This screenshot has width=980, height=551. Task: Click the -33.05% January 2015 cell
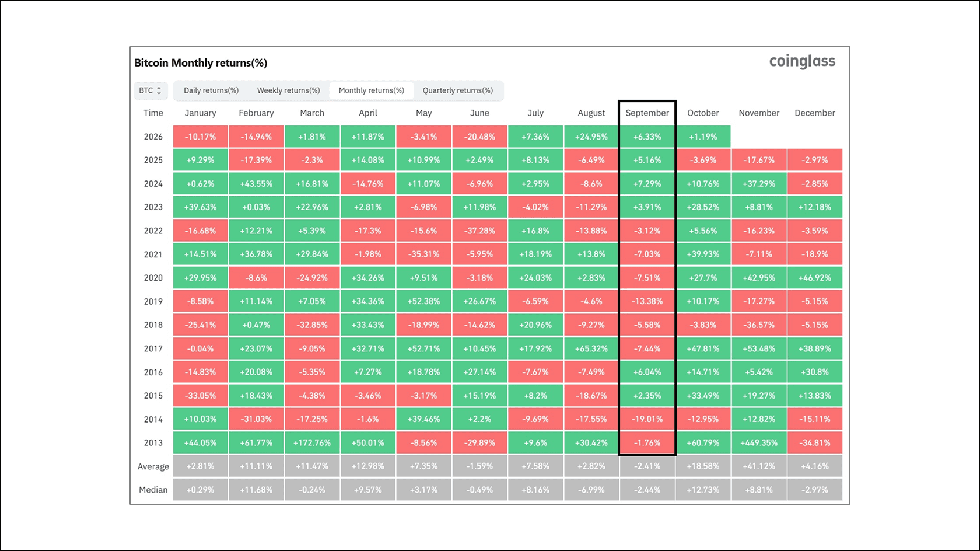tap(201, 396)
